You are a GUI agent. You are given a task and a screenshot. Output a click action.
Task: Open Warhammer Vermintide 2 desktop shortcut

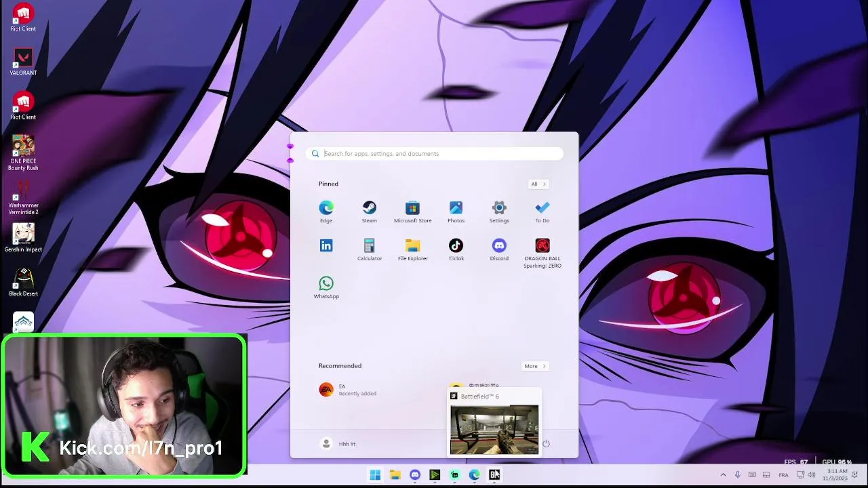click(x=23, y=197)
